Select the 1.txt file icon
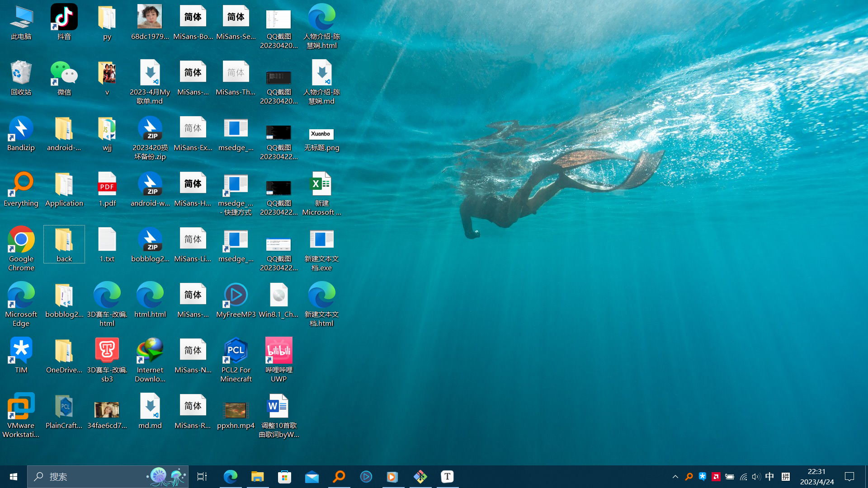The height and width of the screenshot is (488, 868). pos(107,244)
